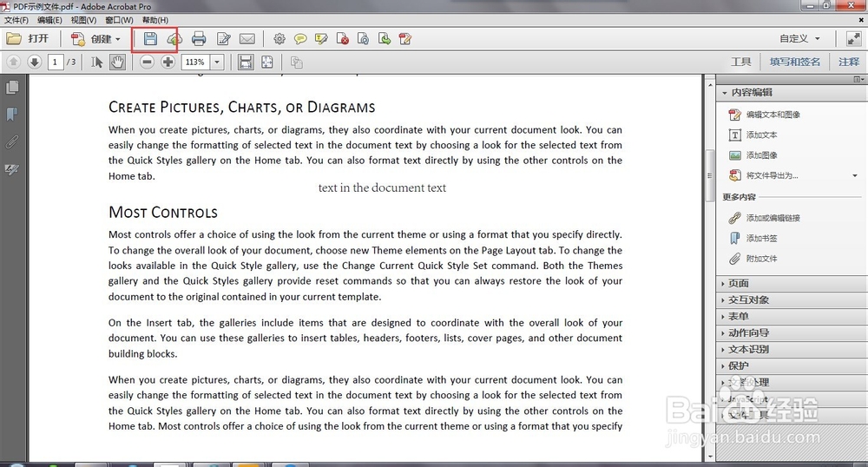
Task: Zoom in with the plus button
Action: tap(168, 62)
